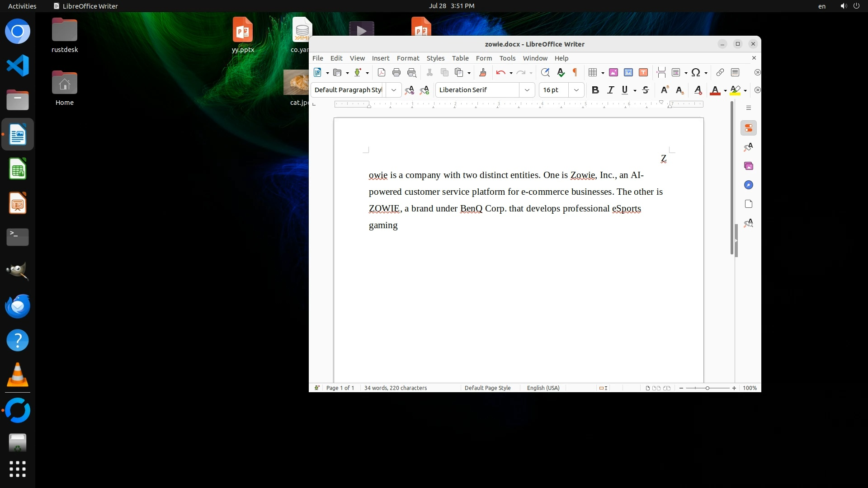This screenshot has width=868, height=488.
Task: Insert a chart from toolbar
Action: (x=628, y=72)
